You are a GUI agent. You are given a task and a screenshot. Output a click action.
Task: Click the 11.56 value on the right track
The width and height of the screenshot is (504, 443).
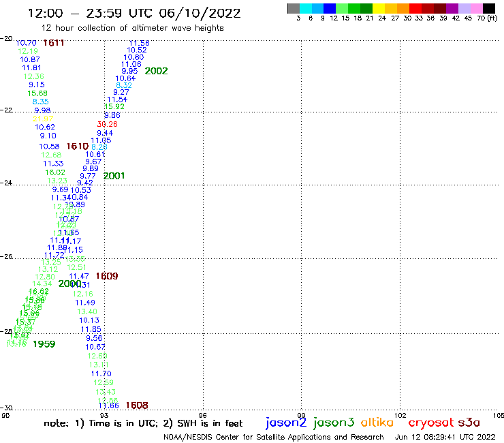tap(139, 43)
